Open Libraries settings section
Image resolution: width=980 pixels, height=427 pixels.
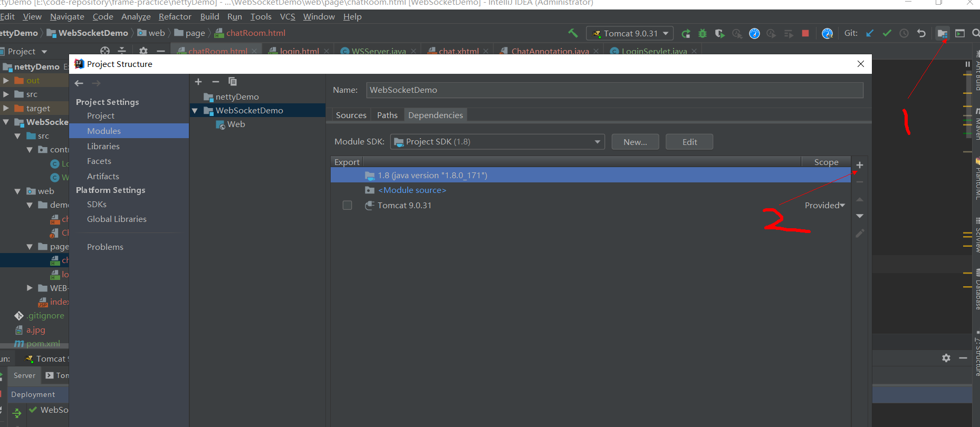click(103, 147)
